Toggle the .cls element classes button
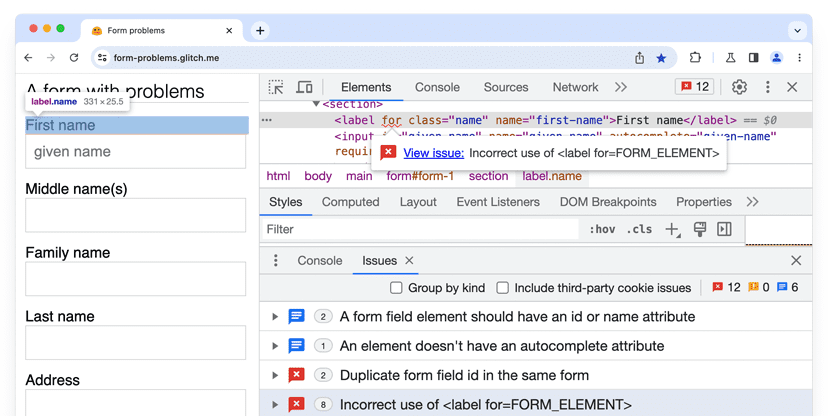Screen dimensions: 828x416 pos(639,230)
